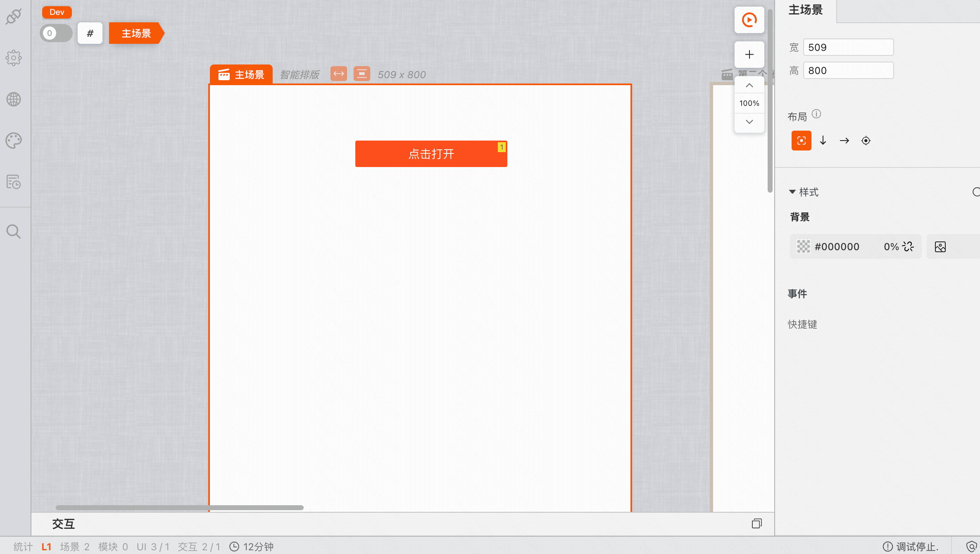
Task: Select the horizontal arrow icon next to 智能排版
Action: coord(338,74)
